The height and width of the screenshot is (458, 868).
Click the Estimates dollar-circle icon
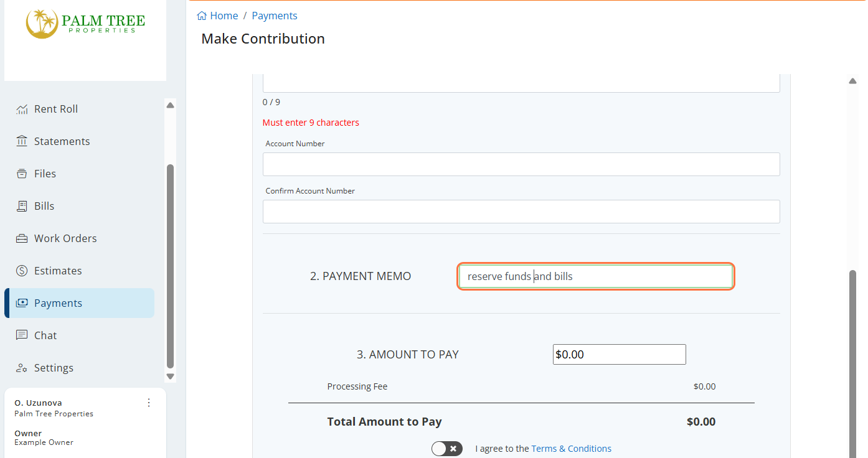click(22, 271)
